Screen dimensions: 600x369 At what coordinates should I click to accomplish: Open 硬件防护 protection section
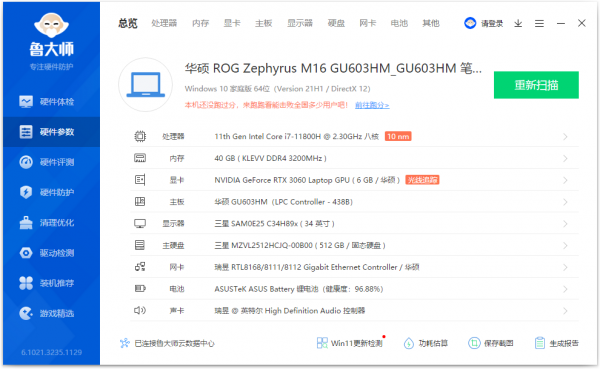point(51,192)
